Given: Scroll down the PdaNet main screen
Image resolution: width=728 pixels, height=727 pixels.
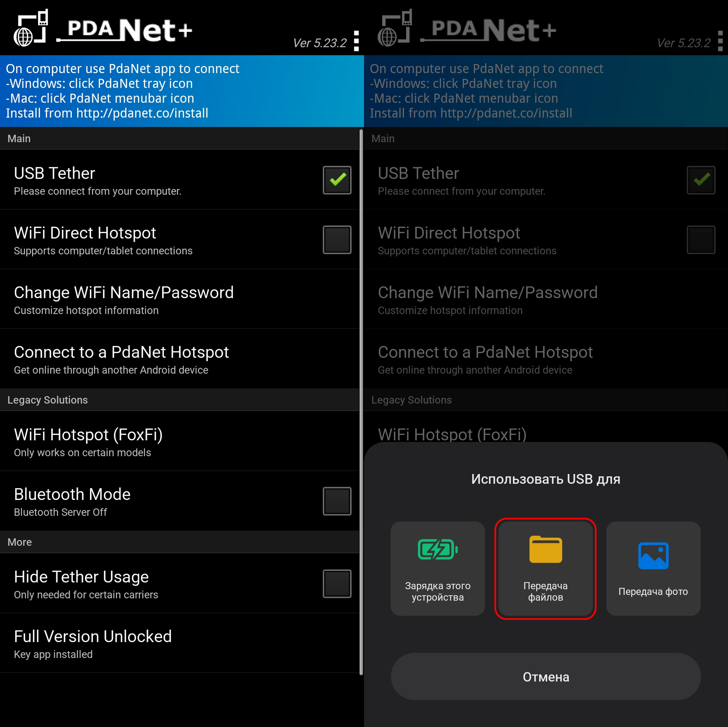Looking at the screenshot, I should [182, 399].
